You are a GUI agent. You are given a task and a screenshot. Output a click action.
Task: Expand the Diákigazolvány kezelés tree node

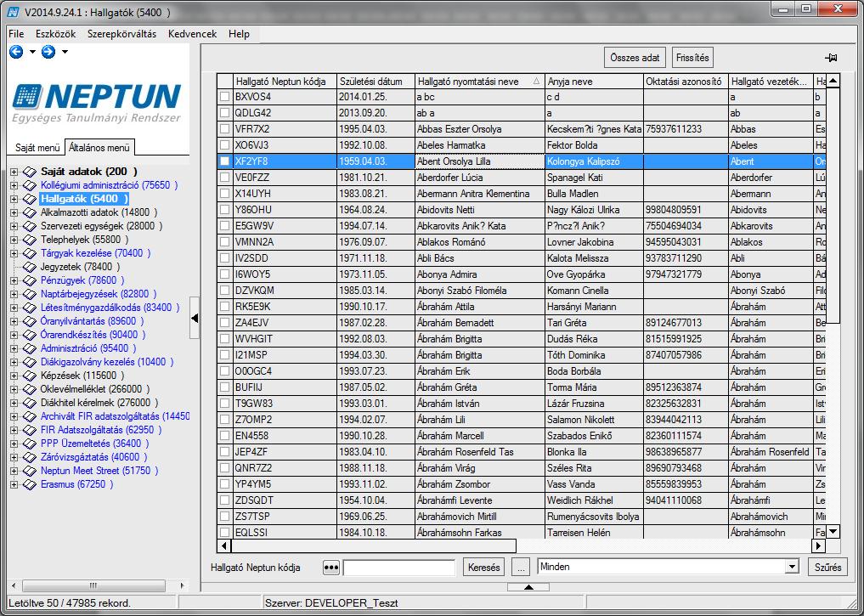coord(14,363)
